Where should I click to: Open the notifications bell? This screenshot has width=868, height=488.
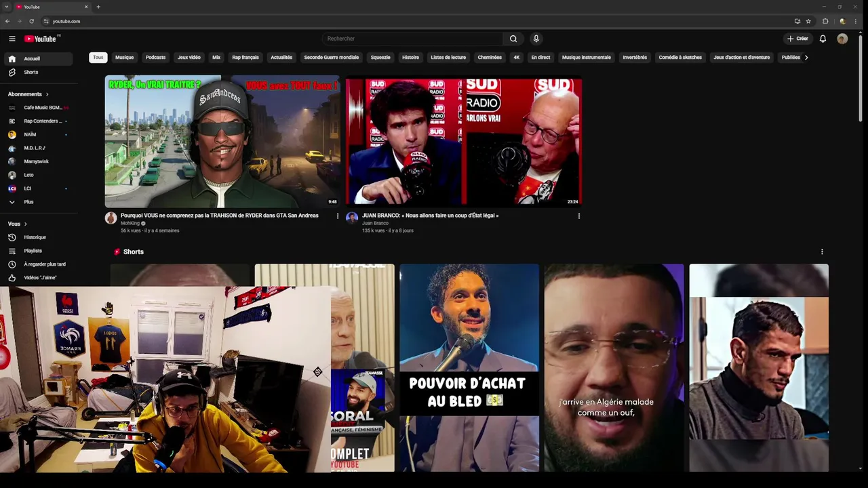click(823, 39)
